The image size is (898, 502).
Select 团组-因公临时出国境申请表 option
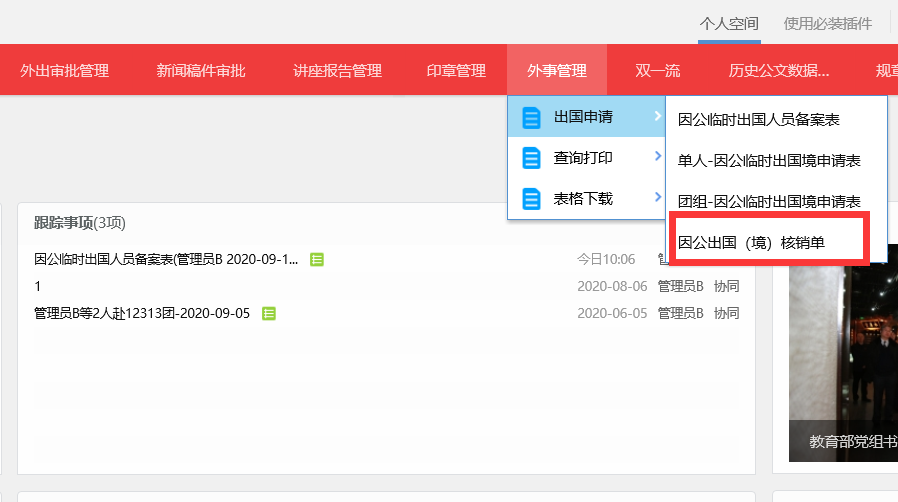tap(768, 201)
